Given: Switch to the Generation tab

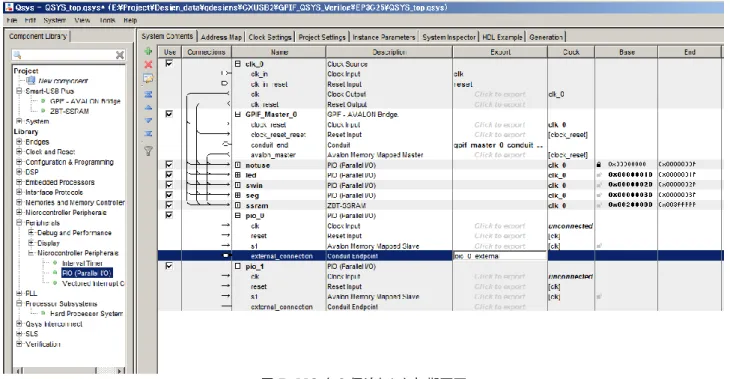Looking at the screenshot, I should (546, 37).
